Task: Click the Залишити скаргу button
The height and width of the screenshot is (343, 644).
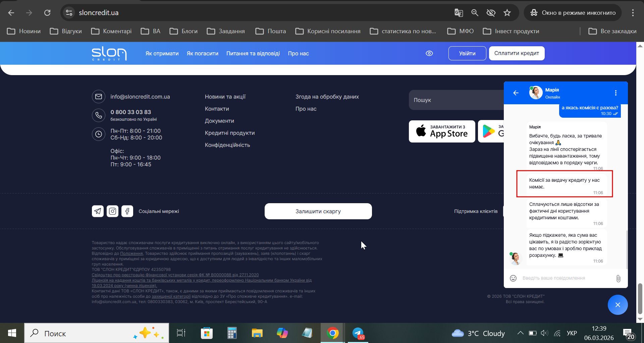Action: click(x=318, y=211)
